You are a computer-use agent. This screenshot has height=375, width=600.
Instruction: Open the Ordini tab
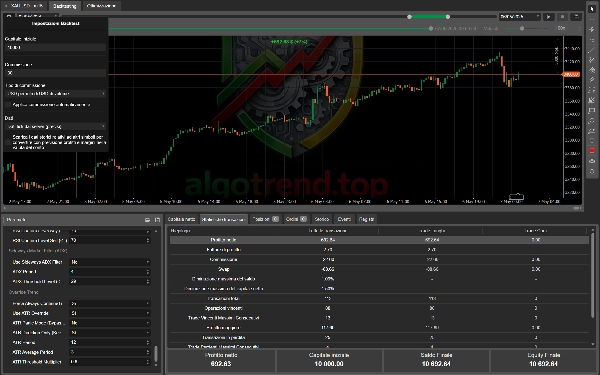[x=296, y=219]
